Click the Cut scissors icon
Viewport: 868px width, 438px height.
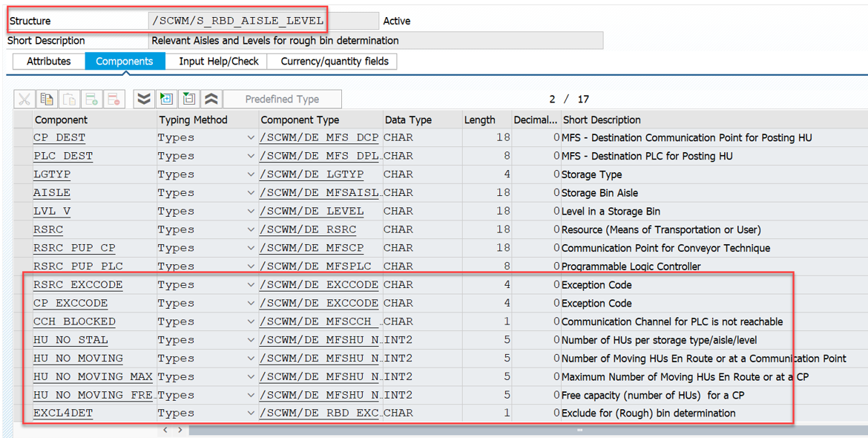[x=24, y=99]
